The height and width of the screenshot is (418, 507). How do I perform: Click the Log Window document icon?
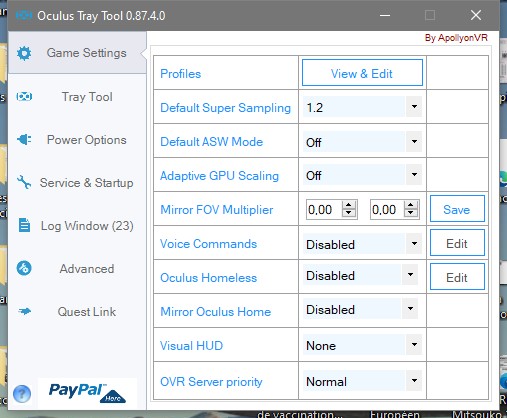(24, 225)
